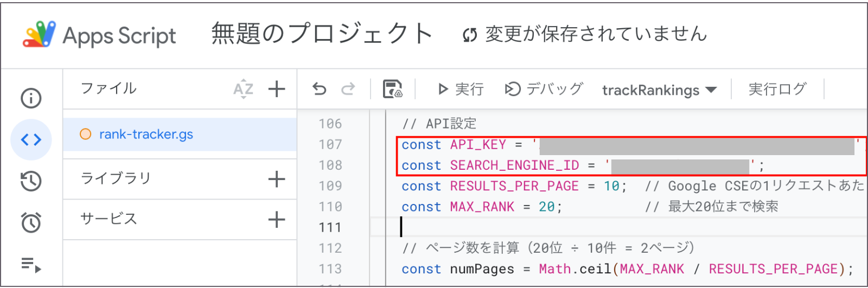Screen dimensions: 868x288
Task: Open the project overview info icon
Action: pos(31,98)
